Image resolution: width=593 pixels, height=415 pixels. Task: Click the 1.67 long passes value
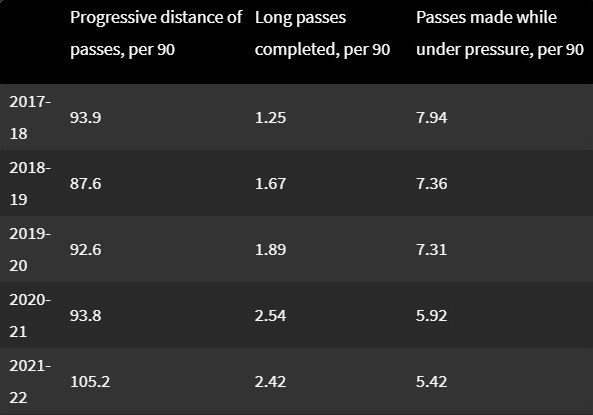(x=270, y=183)
